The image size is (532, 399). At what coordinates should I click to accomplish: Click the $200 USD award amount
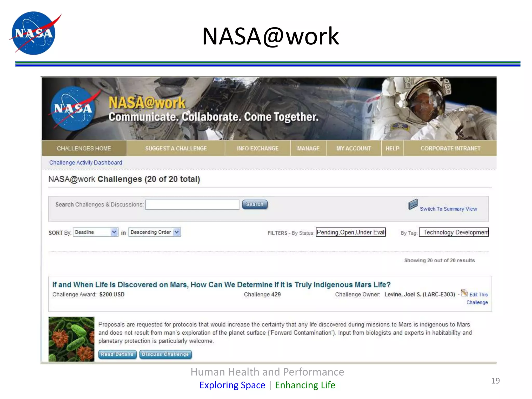coord(112,294)
